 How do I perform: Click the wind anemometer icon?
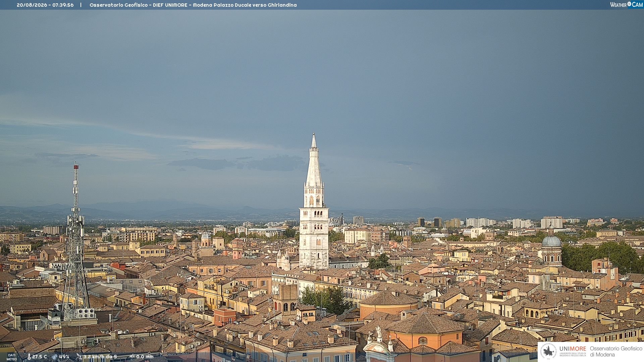[79, 357]
